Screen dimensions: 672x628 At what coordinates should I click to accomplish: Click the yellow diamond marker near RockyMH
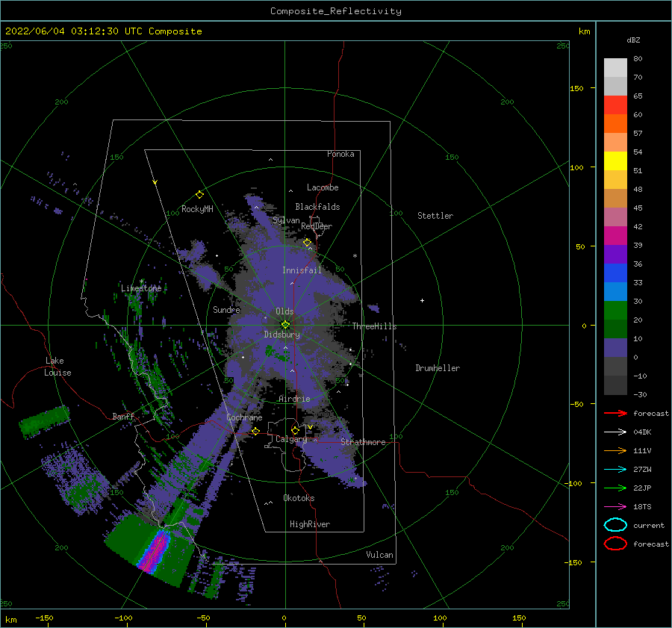[x=199, y=195]
